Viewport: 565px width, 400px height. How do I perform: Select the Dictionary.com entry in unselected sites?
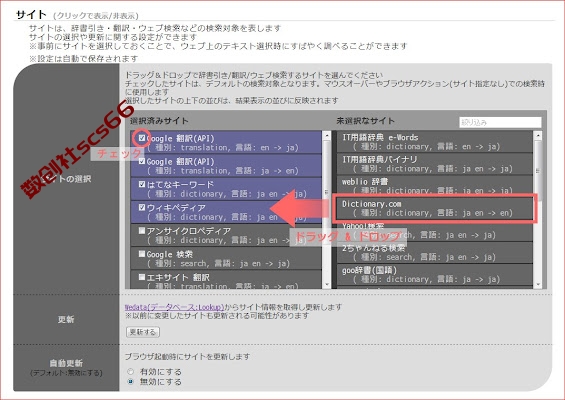pyautogui.click(x=435, y=208)
